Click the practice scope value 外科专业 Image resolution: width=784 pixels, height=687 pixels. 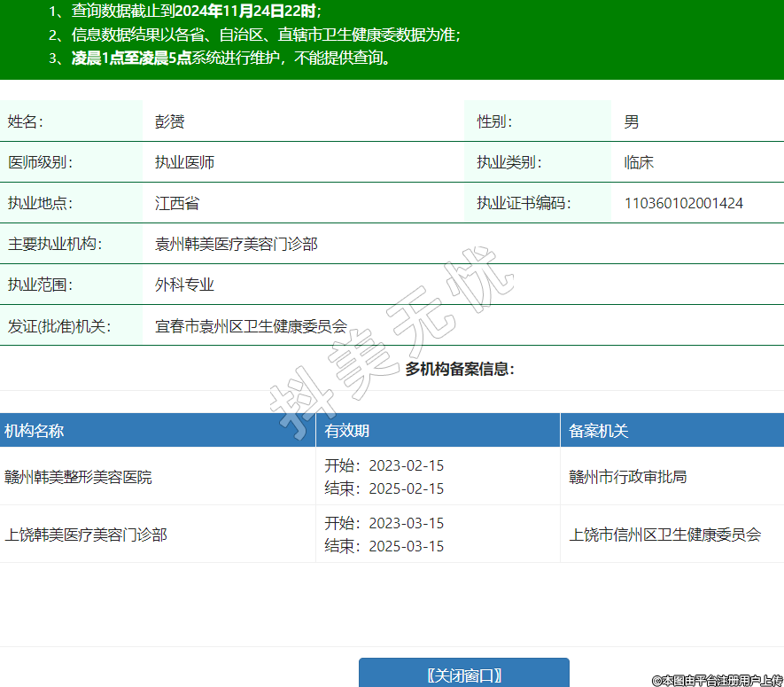click(x=184, y=285)
